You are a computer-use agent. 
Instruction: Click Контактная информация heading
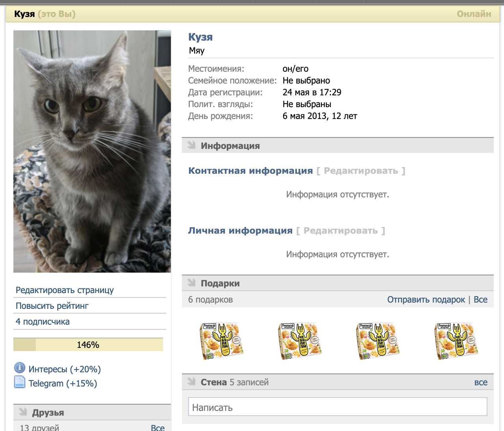click(x=250, y=171)
